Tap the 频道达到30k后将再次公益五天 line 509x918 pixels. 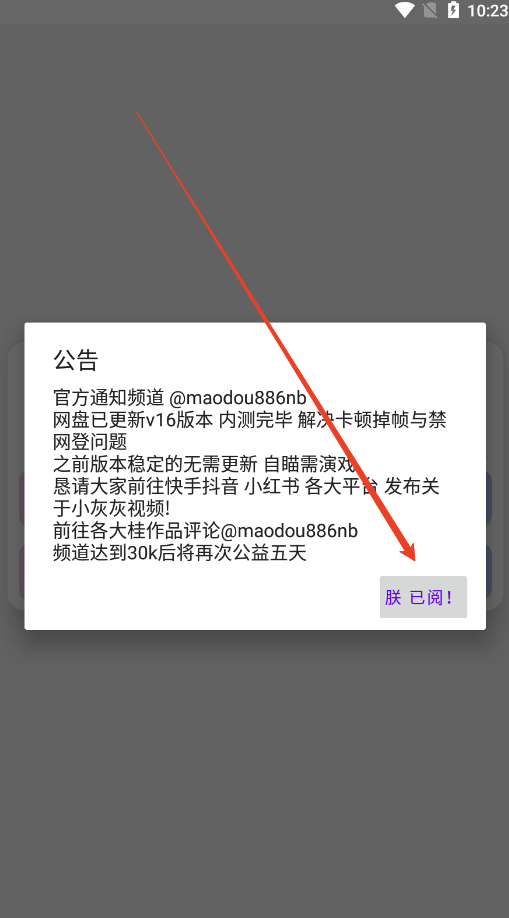click(180, 553)
